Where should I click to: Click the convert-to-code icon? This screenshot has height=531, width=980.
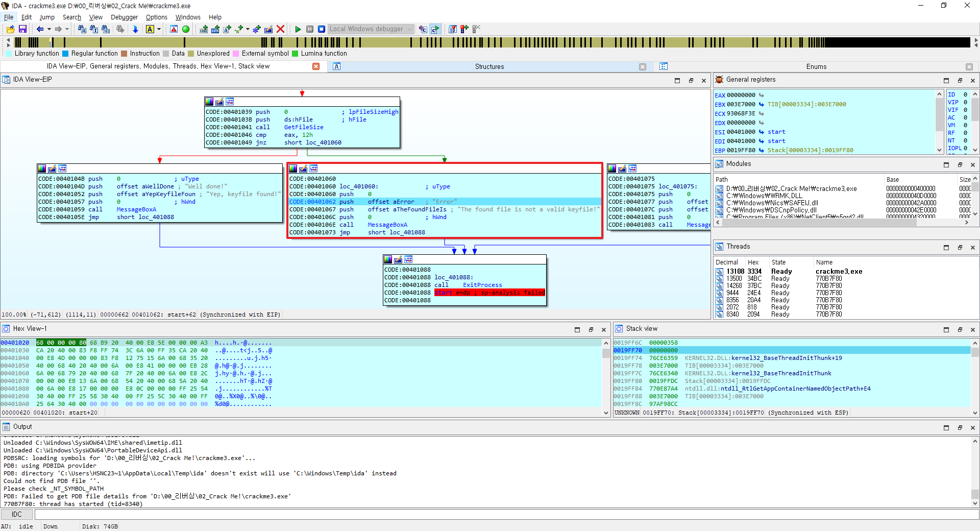point(204,29)
